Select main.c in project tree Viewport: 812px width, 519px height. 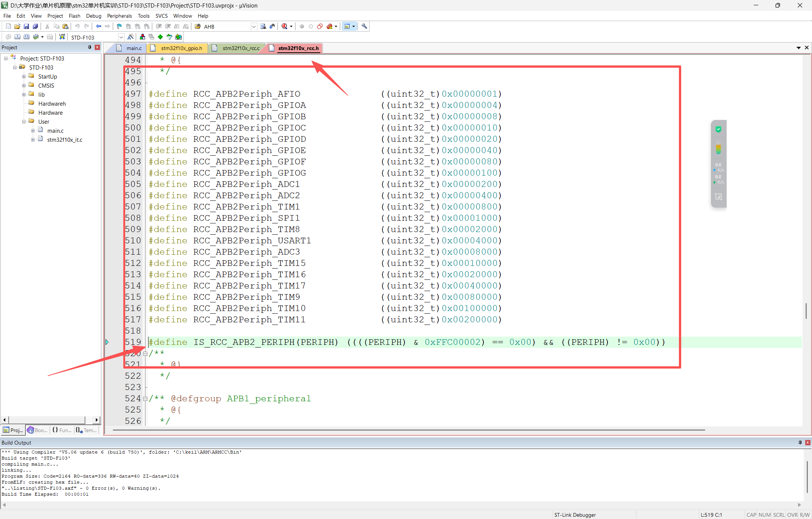click(x=55, y=131)
